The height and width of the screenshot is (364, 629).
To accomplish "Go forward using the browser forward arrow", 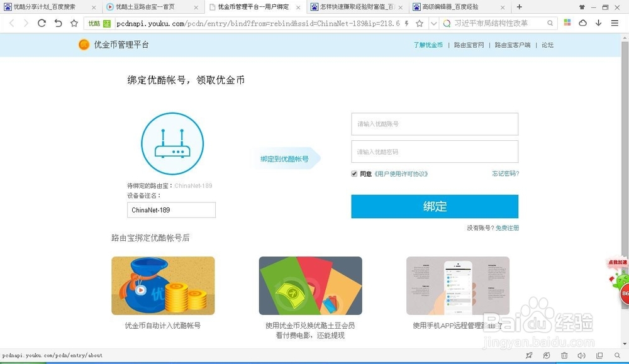I will click(x=26, y=23).
